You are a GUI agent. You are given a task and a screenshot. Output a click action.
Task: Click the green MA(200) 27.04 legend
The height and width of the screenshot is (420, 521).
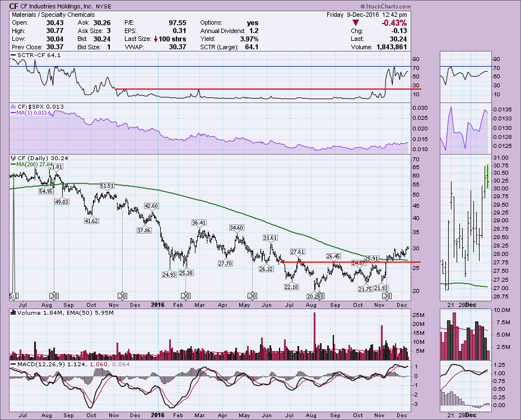coord(31,164)
